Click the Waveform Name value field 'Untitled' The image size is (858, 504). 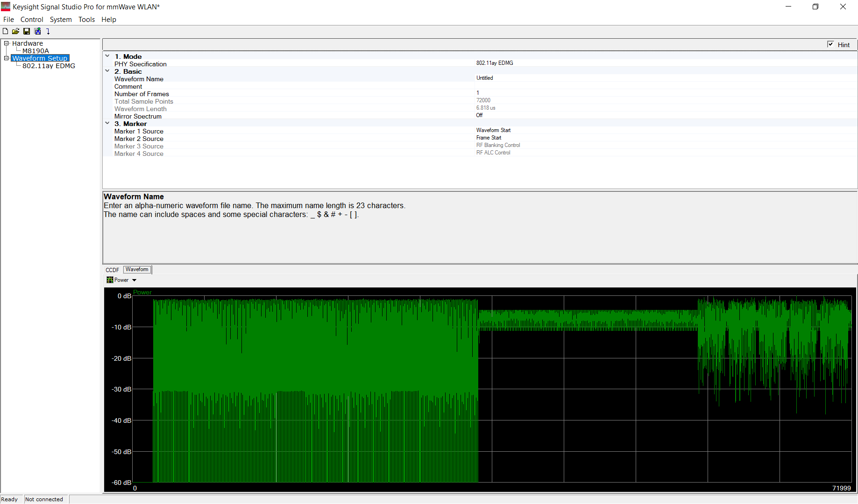[x=485, y=78]
